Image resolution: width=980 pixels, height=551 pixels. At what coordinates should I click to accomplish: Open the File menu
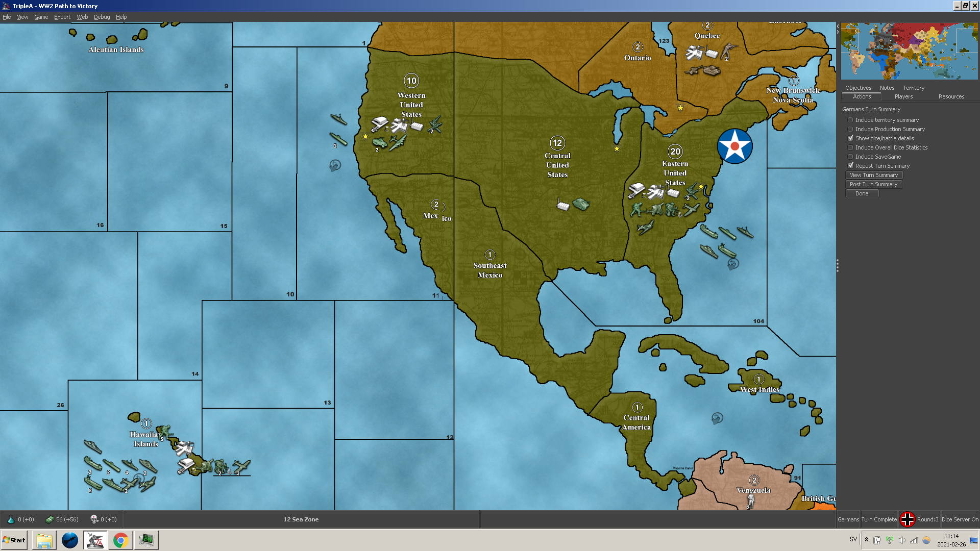7,17
